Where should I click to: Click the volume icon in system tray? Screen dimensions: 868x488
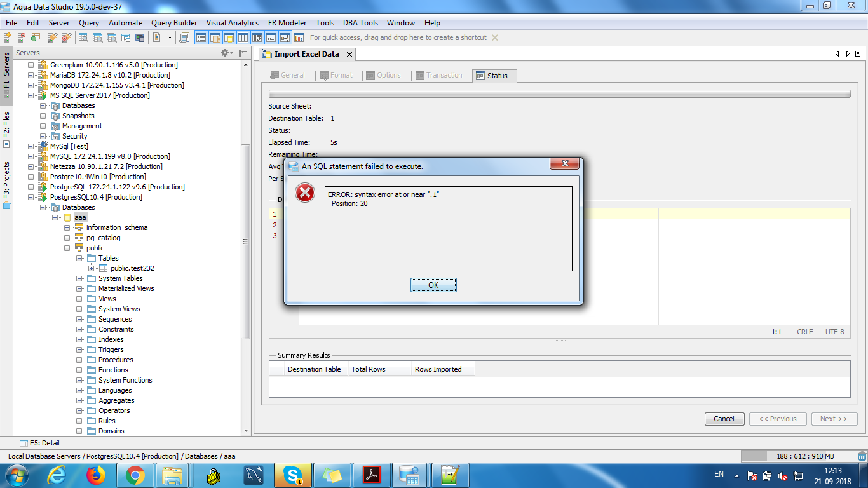tap(783, 475)
